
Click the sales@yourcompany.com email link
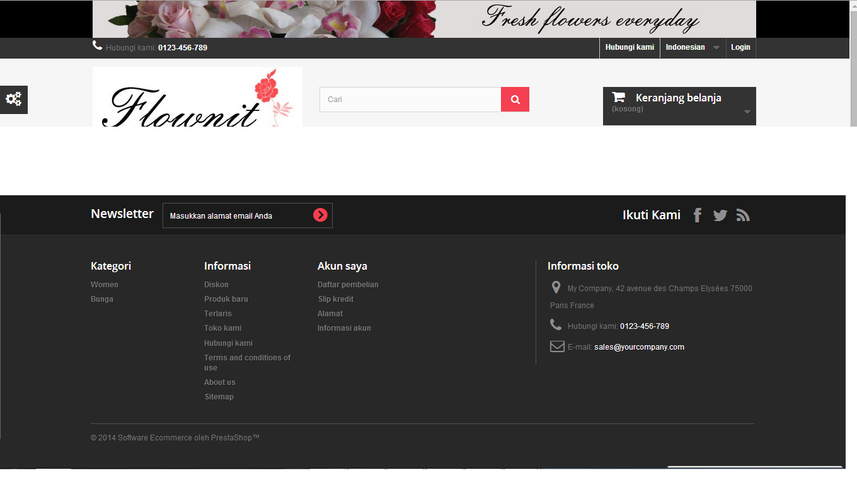(639, 347)
